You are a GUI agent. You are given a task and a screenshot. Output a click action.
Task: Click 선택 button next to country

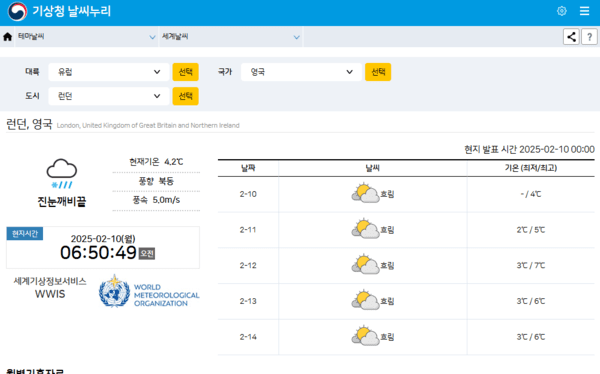378,72
